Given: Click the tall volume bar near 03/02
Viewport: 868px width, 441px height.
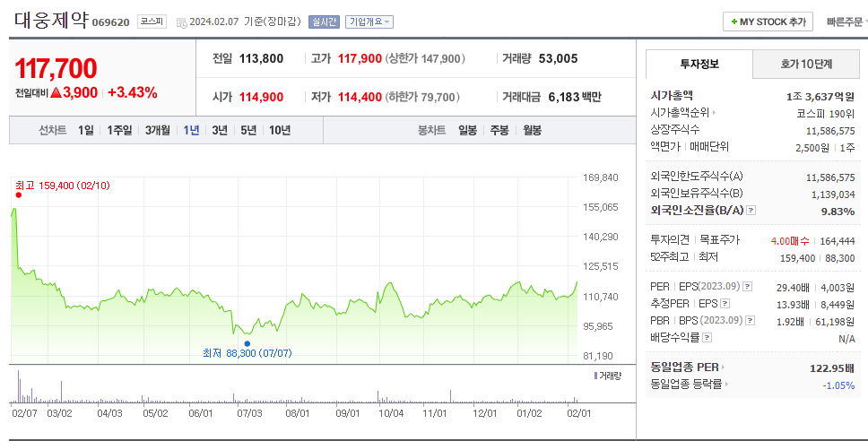Looking at the screenshot, I should (x=62, y=391).
